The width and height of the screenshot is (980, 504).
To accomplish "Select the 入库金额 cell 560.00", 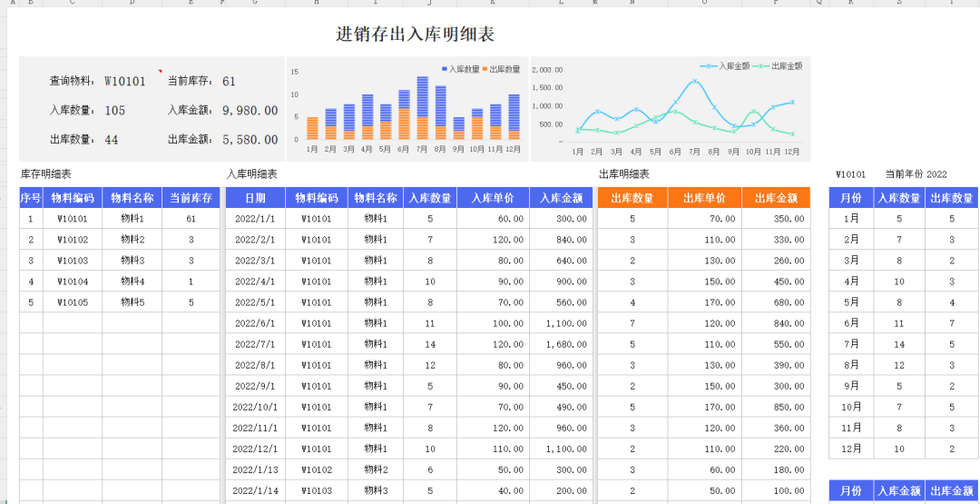I will 562,302.
